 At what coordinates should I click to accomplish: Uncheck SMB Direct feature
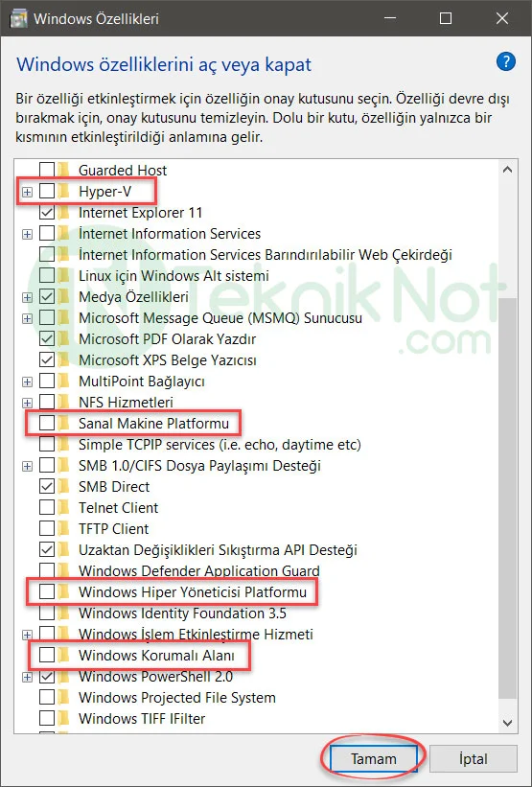(47, 486)
